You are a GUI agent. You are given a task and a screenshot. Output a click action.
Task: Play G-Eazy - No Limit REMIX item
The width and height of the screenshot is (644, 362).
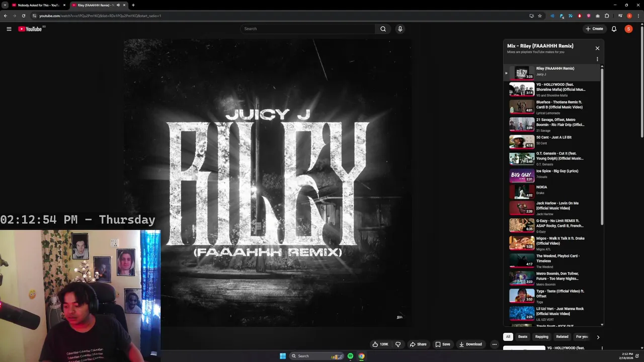552,226
